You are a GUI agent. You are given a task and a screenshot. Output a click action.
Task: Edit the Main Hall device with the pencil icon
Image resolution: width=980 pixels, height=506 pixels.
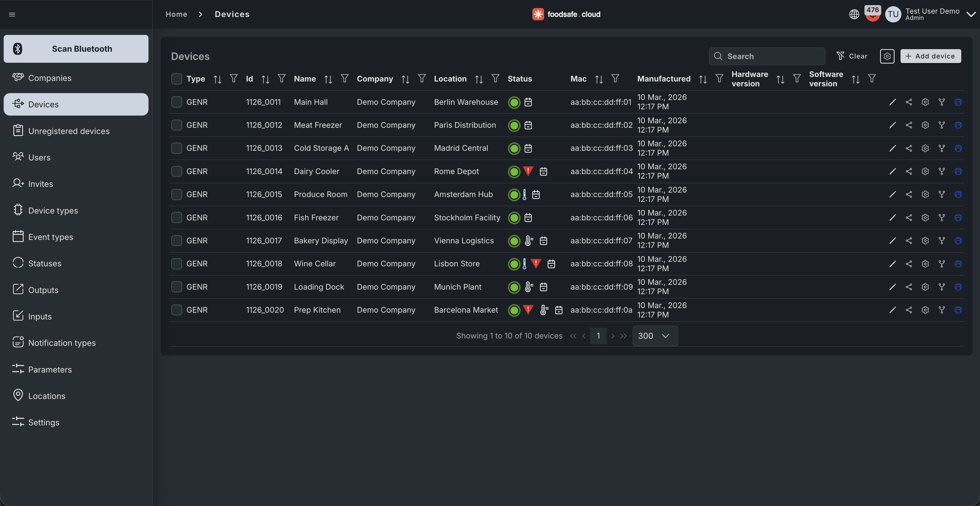[893, 102]
